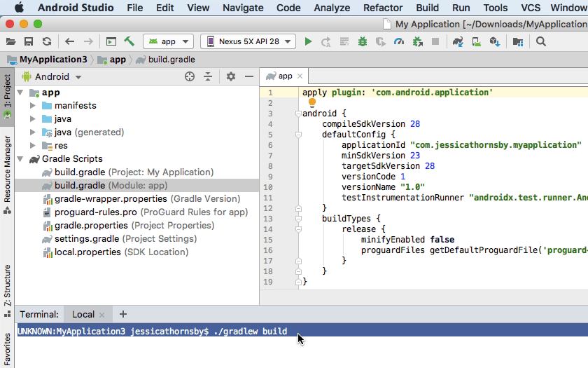Open the Android project view dropdown
The height and width of the screenshot is (368, 588).
pos(52,76)
